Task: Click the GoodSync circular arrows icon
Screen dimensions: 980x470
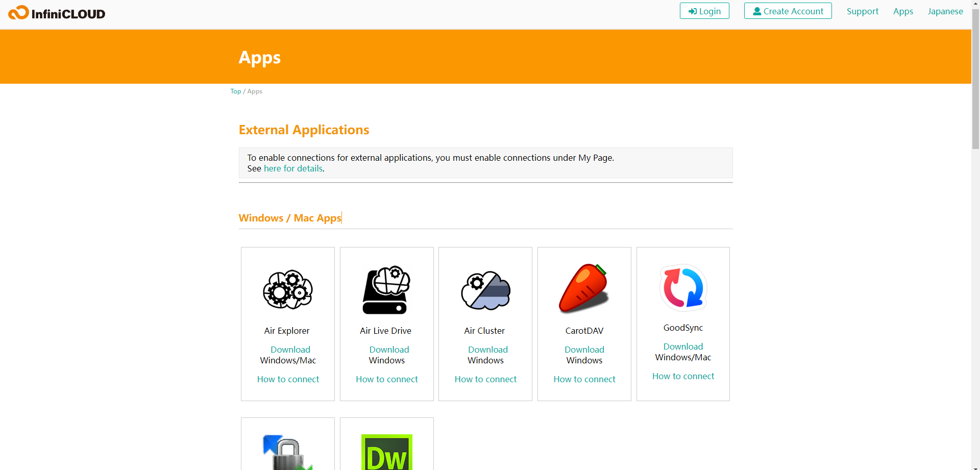Action: pyautogui.click(x=683, y=287)
